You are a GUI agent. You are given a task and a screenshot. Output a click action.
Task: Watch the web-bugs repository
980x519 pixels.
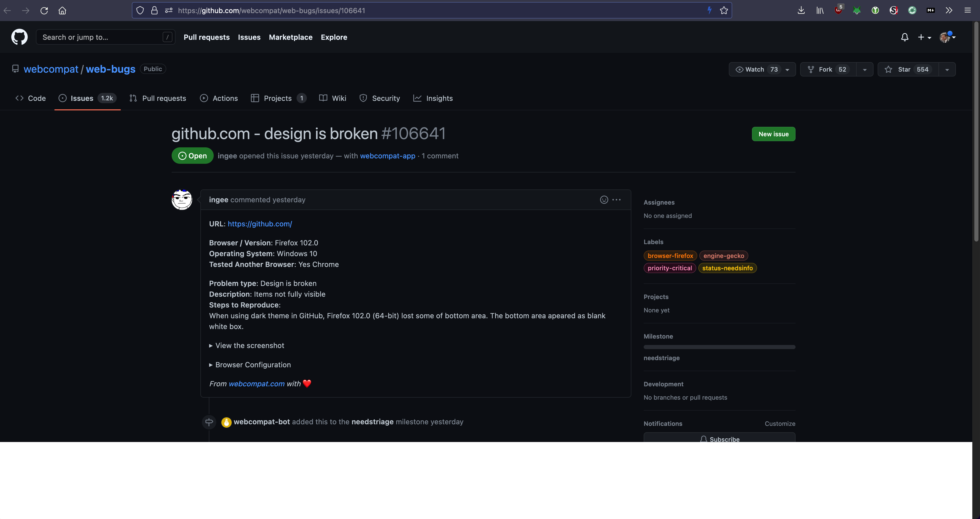pyautogui.click(x=756, y=69)
